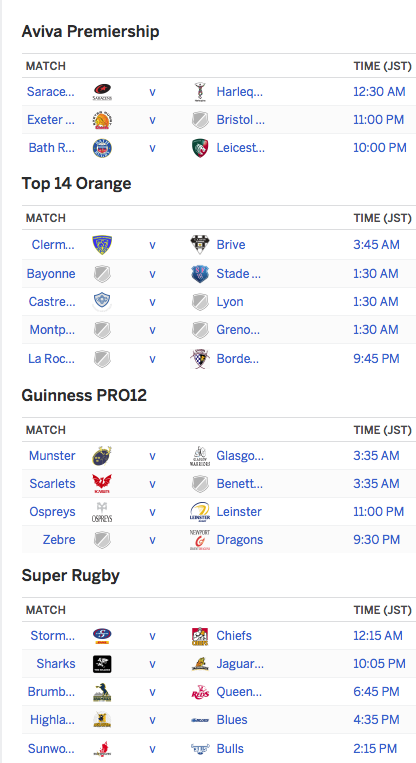Click the Saracens team logo
Screen dimensions: 416x763
tap(102, 91)
